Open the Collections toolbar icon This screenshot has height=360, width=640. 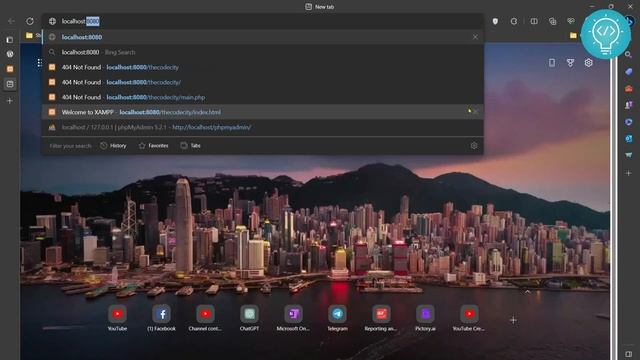pos(553,21)
